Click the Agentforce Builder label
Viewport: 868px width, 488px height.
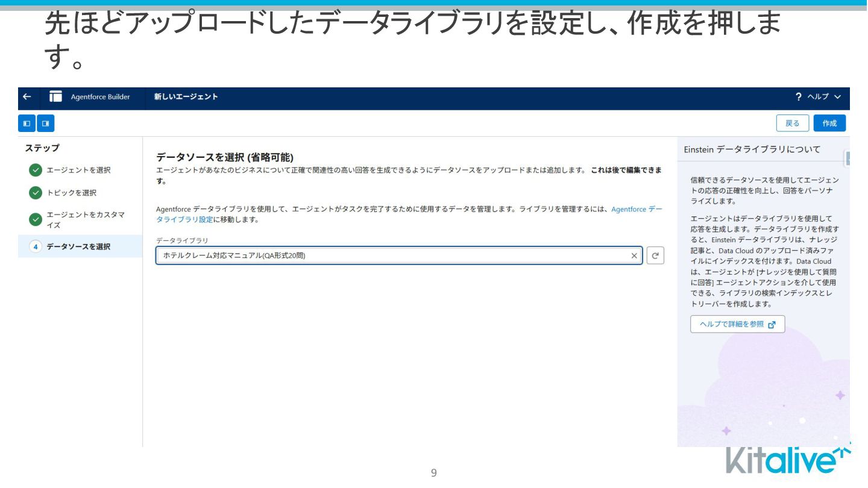point(100,96)
